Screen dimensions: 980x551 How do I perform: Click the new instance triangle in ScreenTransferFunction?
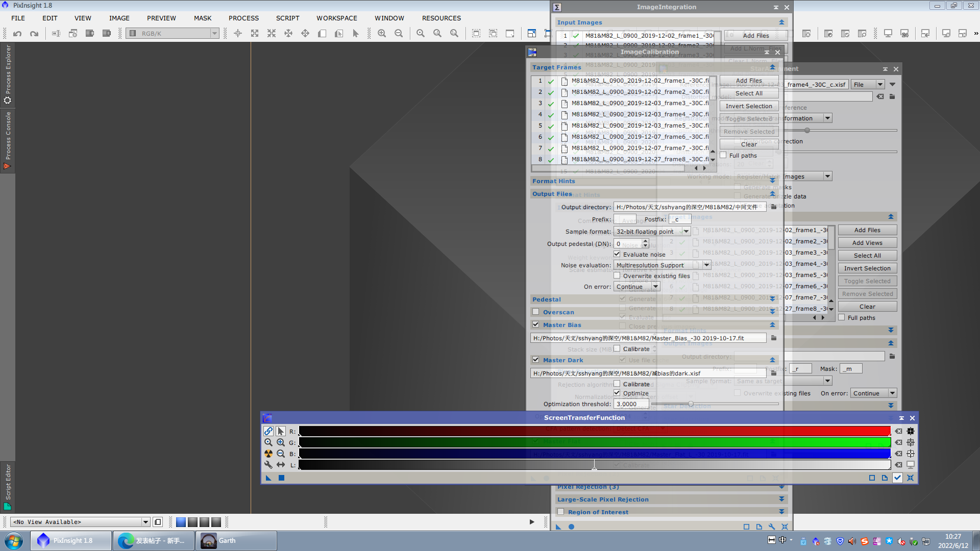coord(268,478)
